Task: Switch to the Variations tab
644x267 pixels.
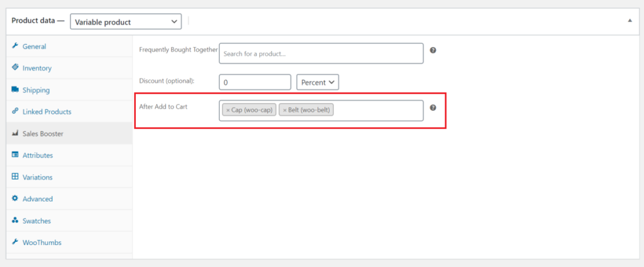Action: [x=69, y=178]
